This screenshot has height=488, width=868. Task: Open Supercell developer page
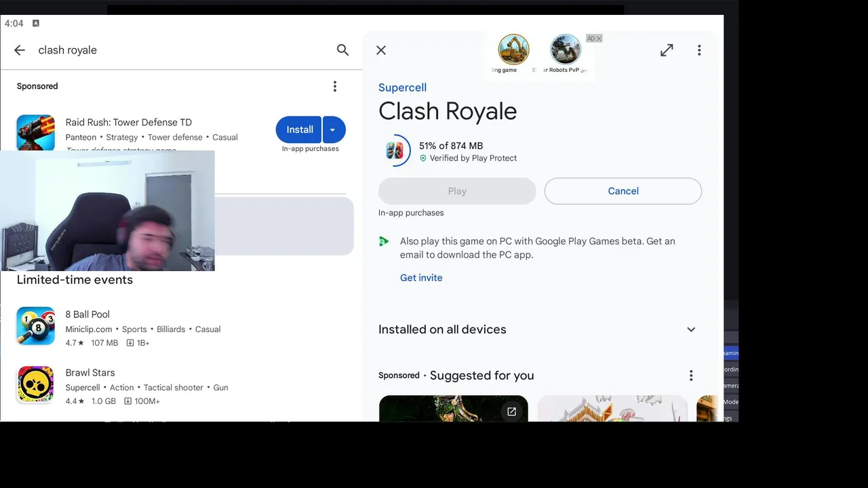(x=402, y=87)
